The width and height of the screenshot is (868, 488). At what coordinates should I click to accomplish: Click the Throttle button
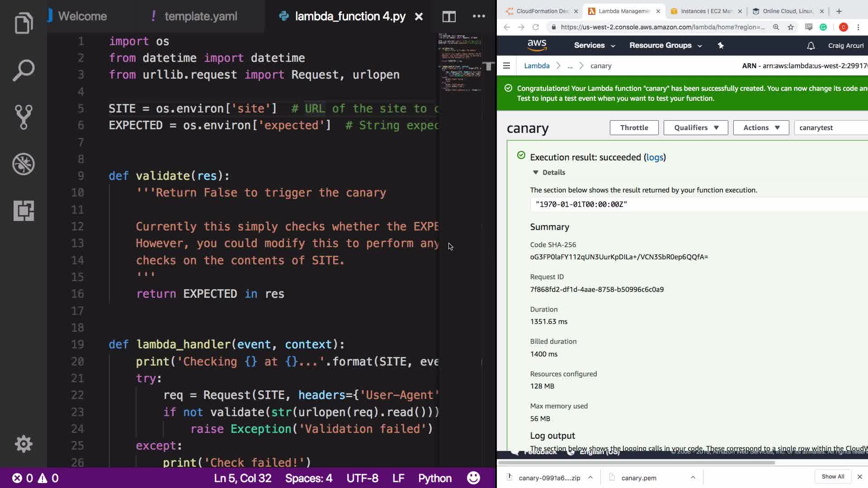(x=634, y=128)
